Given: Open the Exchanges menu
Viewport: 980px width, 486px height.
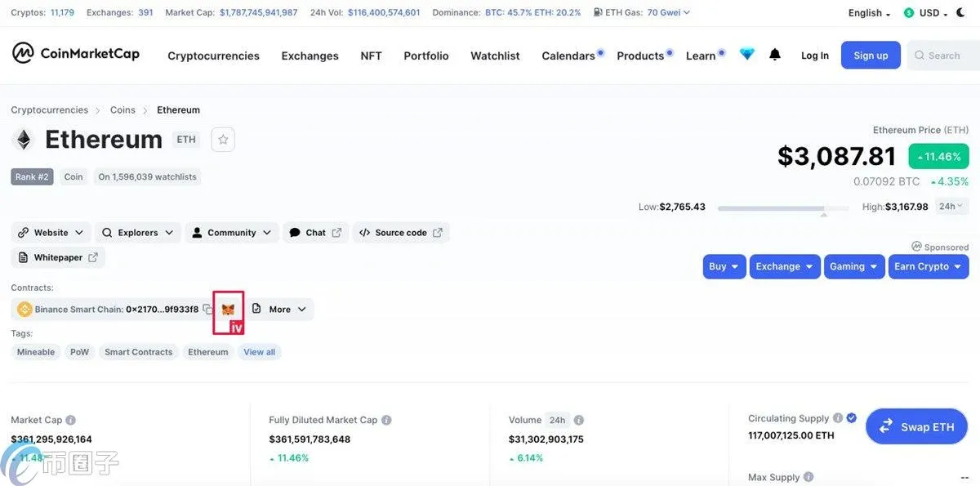Looking at the screenshot, I should pos(310,56).
